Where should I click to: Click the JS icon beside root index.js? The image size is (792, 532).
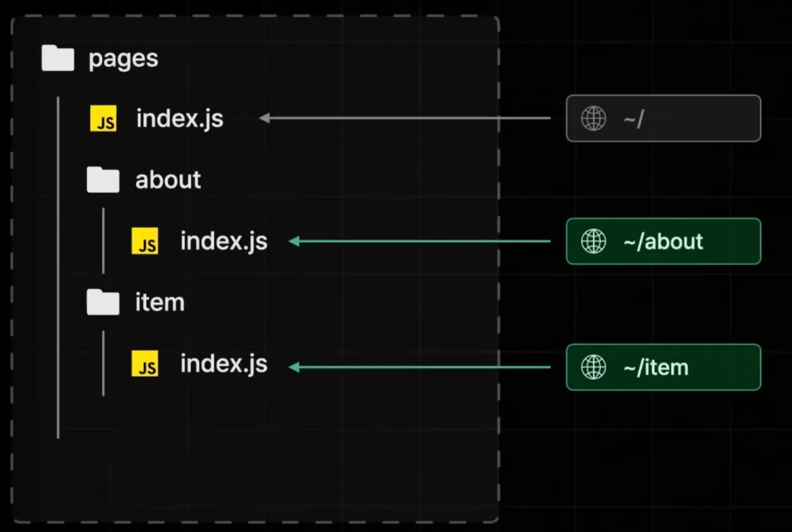104,118
